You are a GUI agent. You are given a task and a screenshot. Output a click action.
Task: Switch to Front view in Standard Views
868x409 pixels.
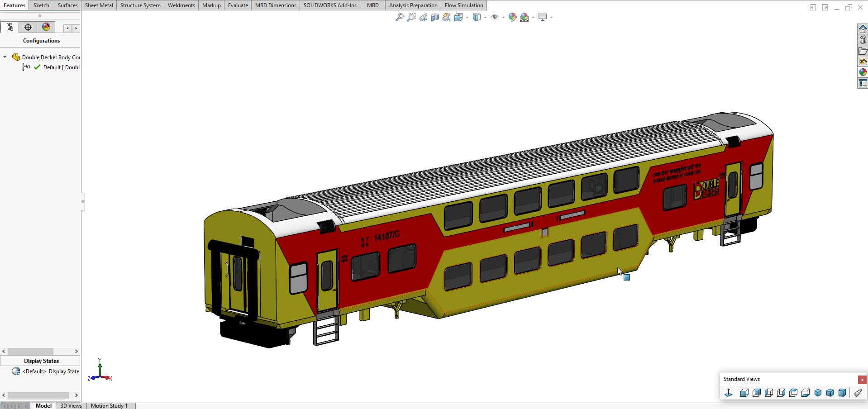click(744, 393)
